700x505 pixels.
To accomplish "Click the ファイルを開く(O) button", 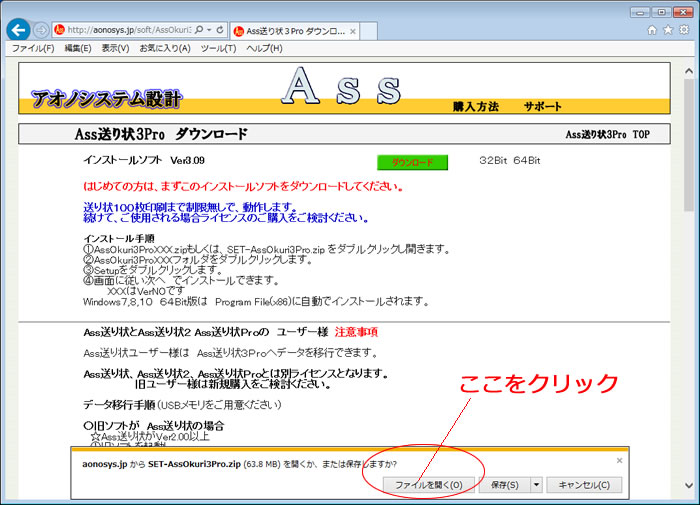I will [x=427, y=485].
